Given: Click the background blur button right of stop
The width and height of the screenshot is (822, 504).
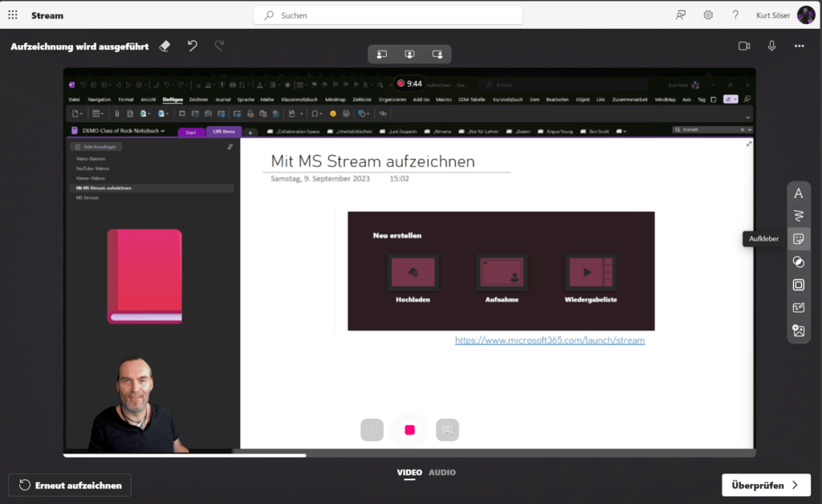Looking at the screenshot, I should [x=447, y=430].
